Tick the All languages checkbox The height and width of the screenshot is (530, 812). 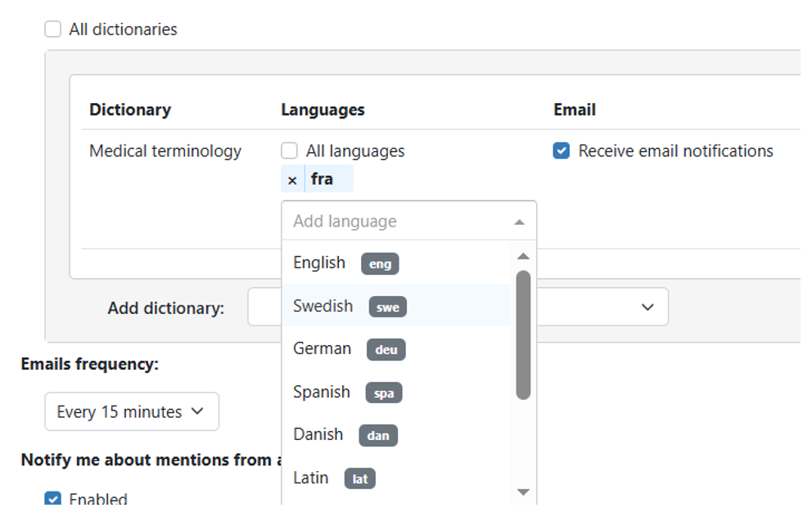pos(289,150)
